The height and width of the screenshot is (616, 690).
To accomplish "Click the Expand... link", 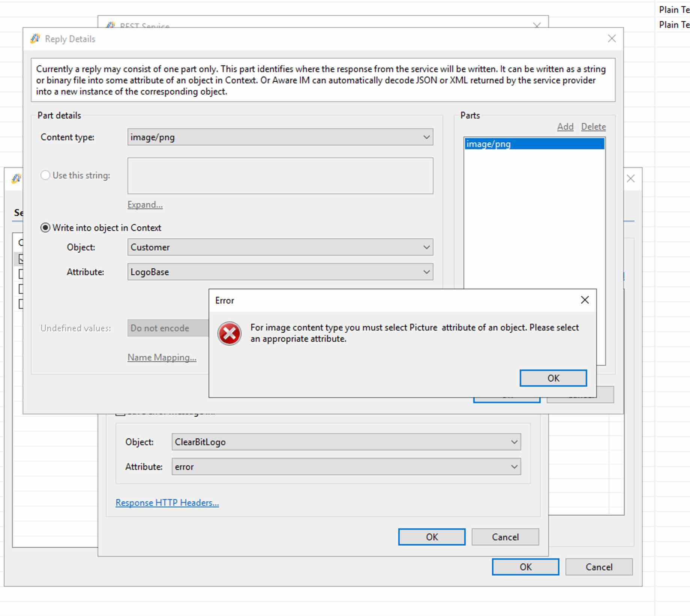I will pos(145,205).
